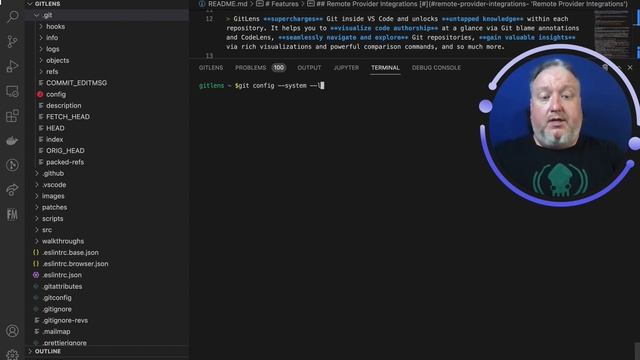Open the ORIG_HEAD file
The height and width of the screenshot is (360, 640).
coord(65,151)
